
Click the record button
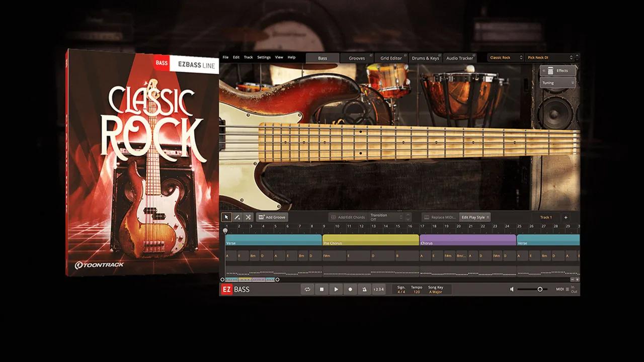(350, 289)
